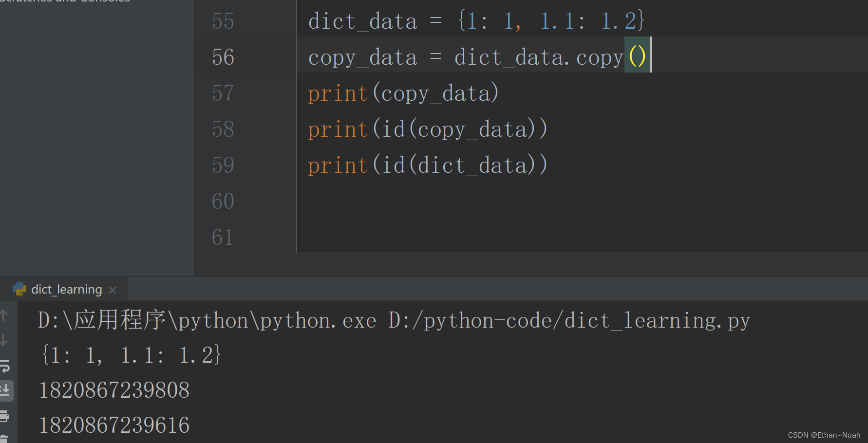Click the up-arrow navigation icon in console
This screenshot has width=868, height=443.
(5, 316)
